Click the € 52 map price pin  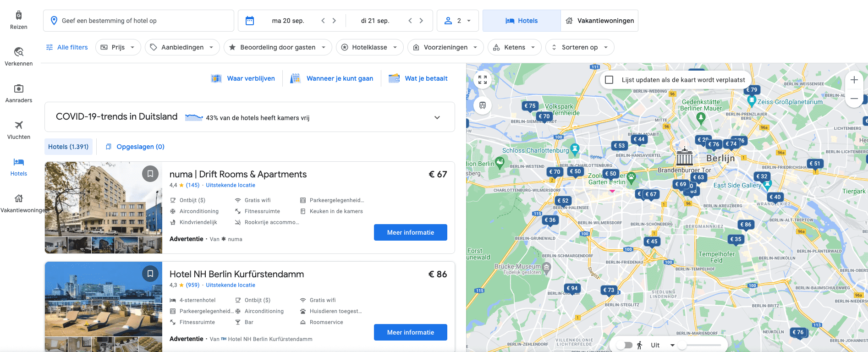point(563,201)
